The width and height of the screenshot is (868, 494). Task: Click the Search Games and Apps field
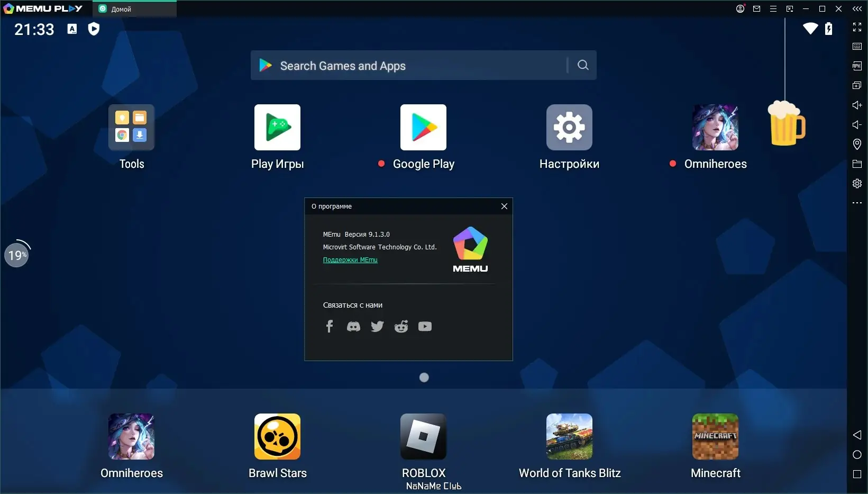pos(423,65)
